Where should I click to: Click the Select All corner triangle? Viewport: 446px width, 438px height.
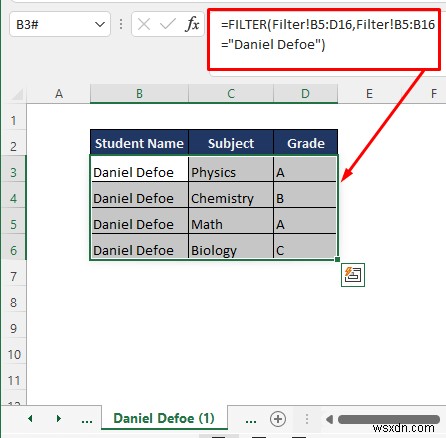click(17, 95)
